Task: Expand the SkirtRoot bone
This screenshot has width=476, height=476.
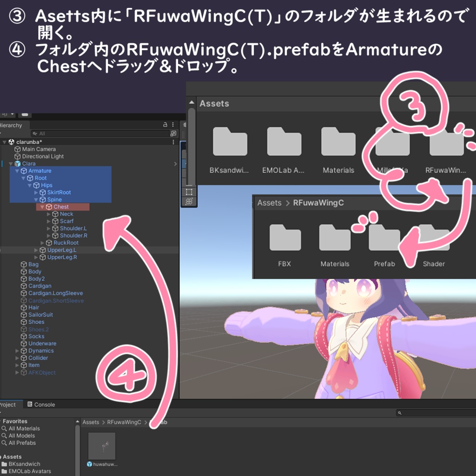Action: click(x=36, y=192)
